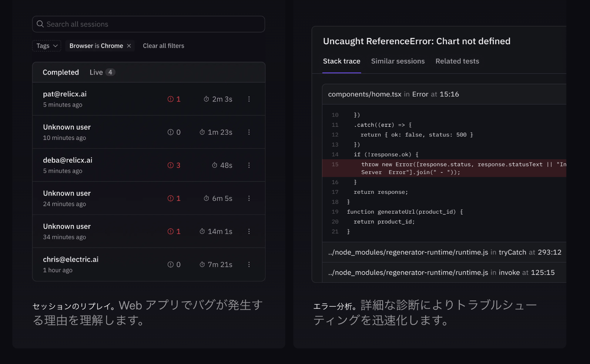The width and height of the screenshot is (590, 364).
Task: Switch to the Live sessions tab
Action: 102,72
